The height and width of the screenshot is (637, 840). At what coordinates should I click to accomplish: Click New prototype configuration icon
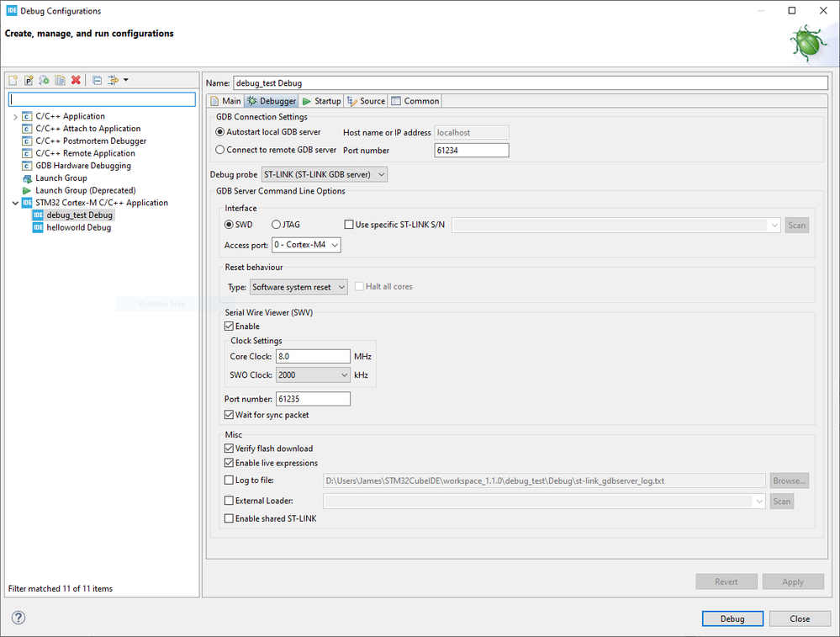(29, 80)
